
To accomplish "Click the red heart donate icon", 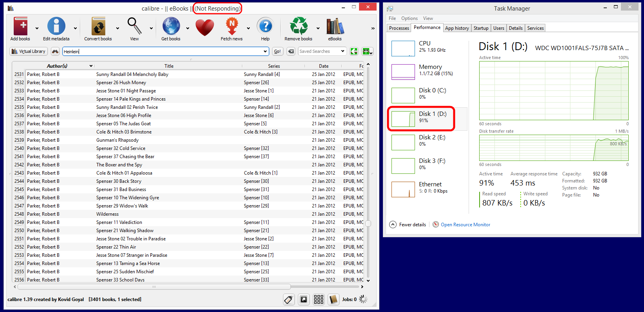I will [205, 27].
